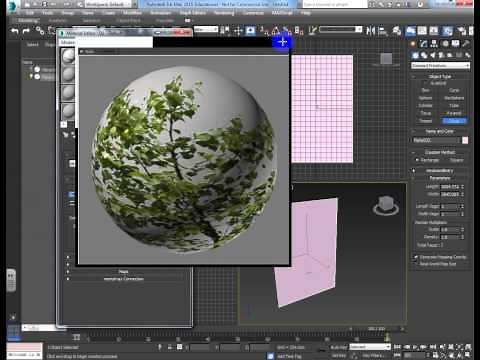Switch to the Modify command panel tab

(x=424, y=44)
